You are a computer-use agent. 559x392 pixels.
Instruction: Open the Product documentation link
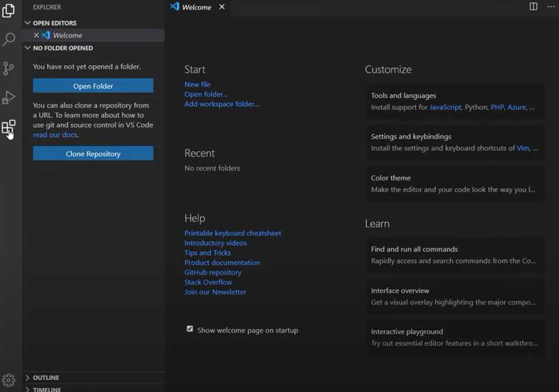[222, 263]
